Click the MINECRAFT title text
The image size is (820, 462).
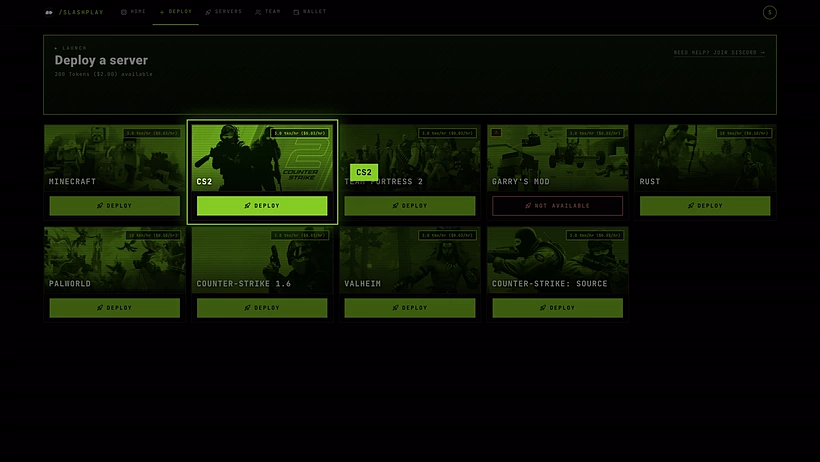click(x=72, y=182)
